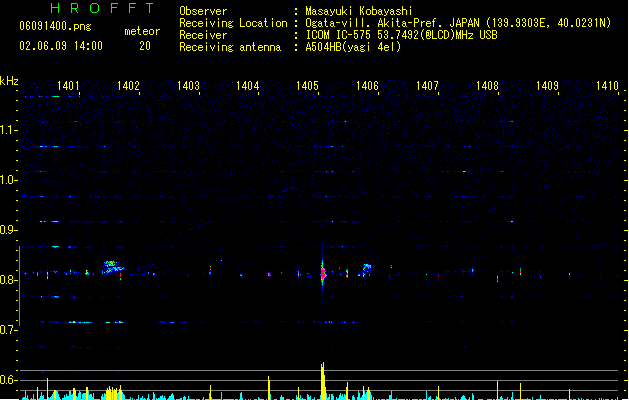Viewport: 629px width, 400px height.
Task: Click the 1409 time axis label
Action: pyautogui.click(x=547, y=86)
